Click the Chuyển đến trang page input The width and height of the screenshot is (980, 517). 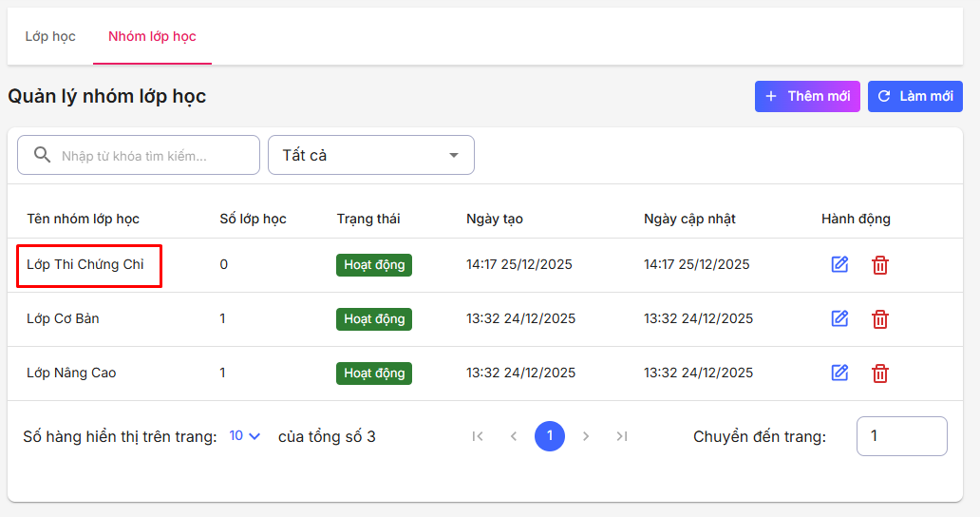pos(902,436)
